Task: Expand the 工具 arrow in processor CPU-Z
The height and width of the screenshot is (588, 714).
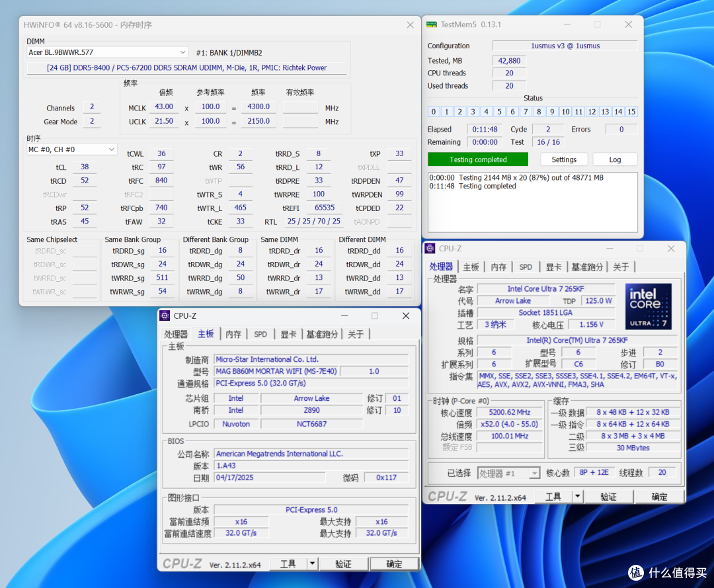Action: pyautogui.click(x=577, y=496)
